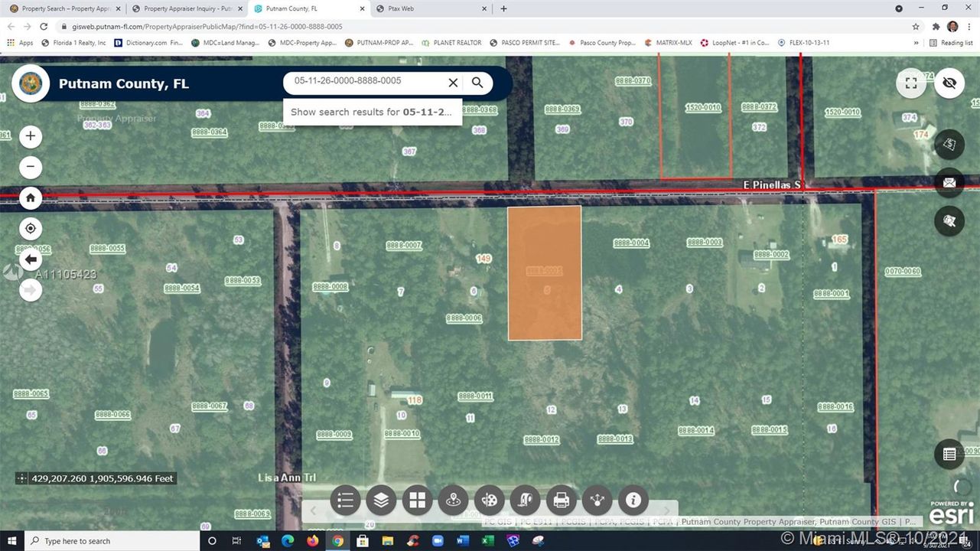Open the measurement tape widget

point(525,500)
